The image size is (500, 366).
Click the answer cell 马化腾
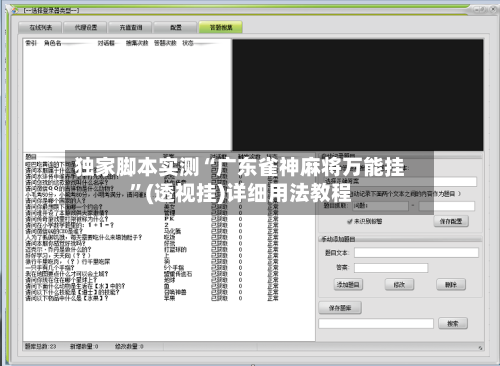coord(172,231)
